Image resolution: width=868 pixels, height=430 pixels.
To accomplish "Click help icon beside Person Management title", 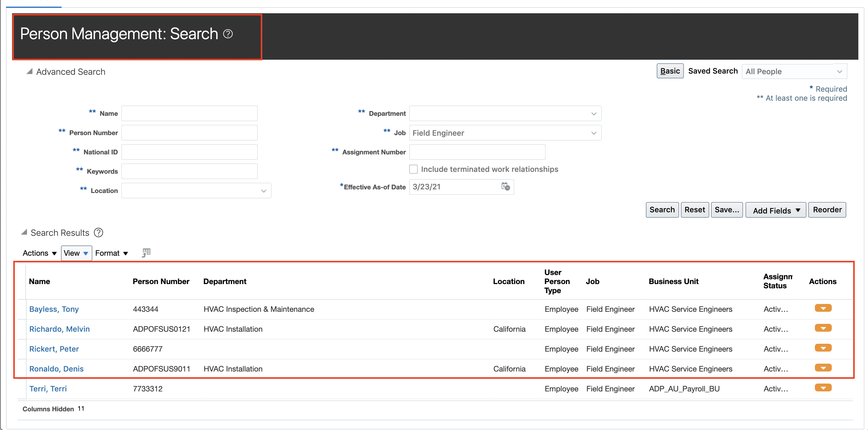I will click(228, 34).
